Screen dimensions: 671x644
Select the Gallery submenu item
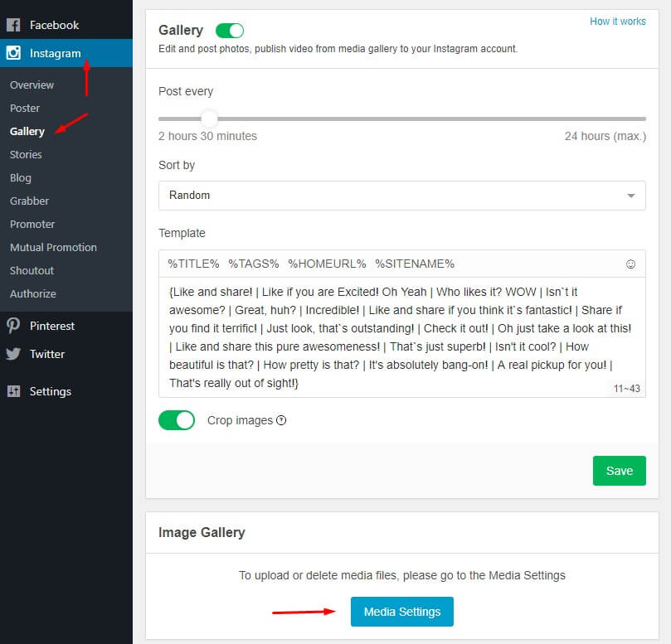(x=27, y=131)
